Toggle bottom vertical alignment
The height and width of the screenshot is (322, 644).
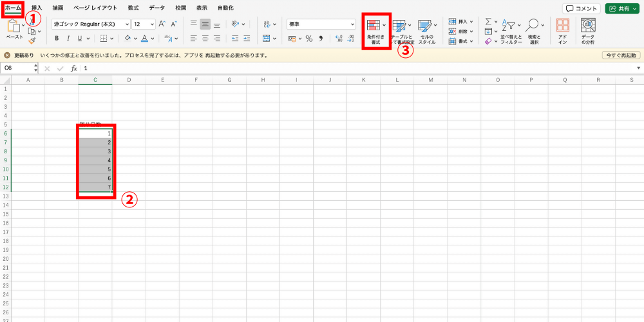(217, 24)
